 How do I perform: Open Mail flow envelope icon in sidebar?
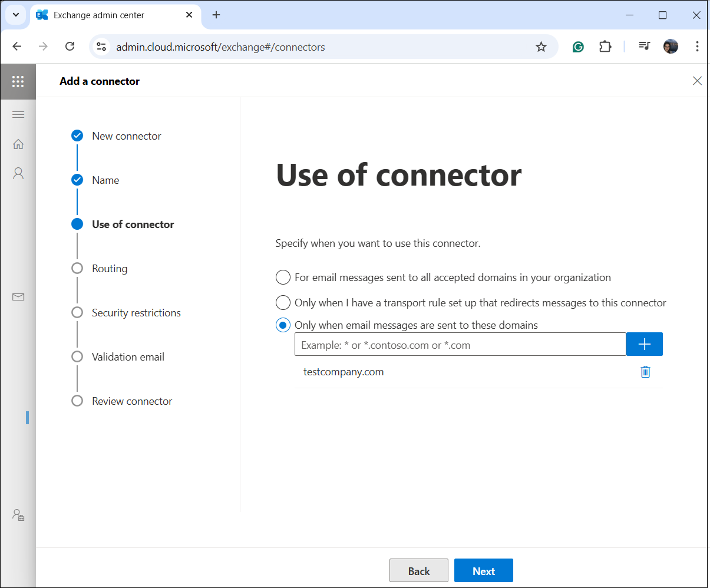[18, 297]
